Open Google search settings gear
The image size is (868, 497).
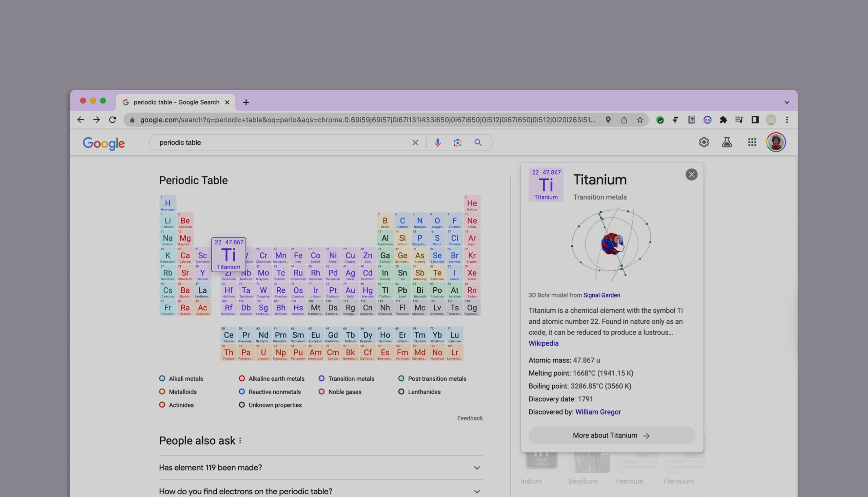[704, 142]
